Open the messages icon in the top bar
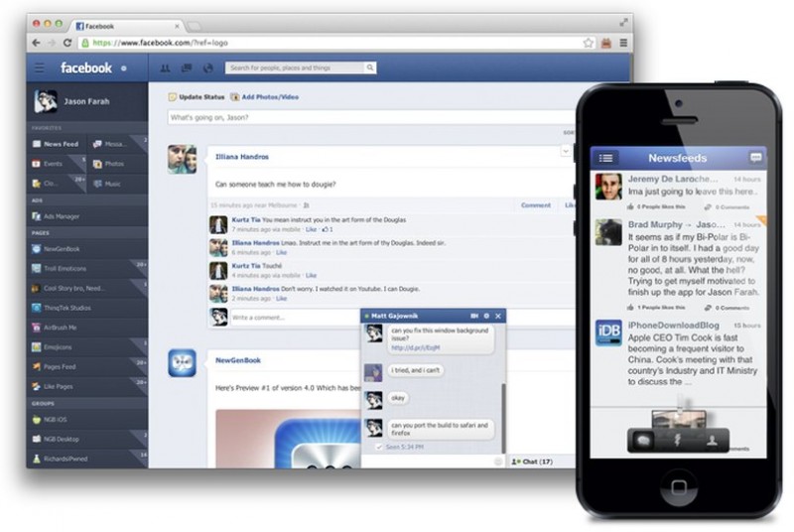The height and width of the screenshot is (532, 794). [187, 67]
